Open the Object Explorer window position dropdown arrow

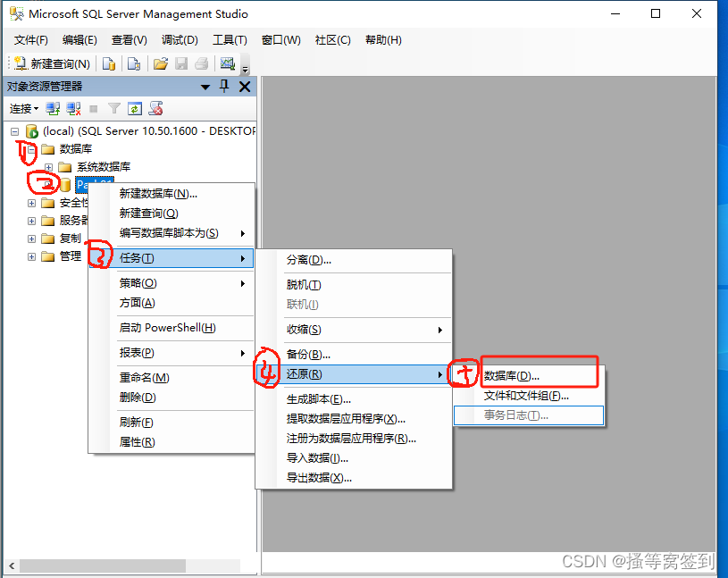click(205, 87)
